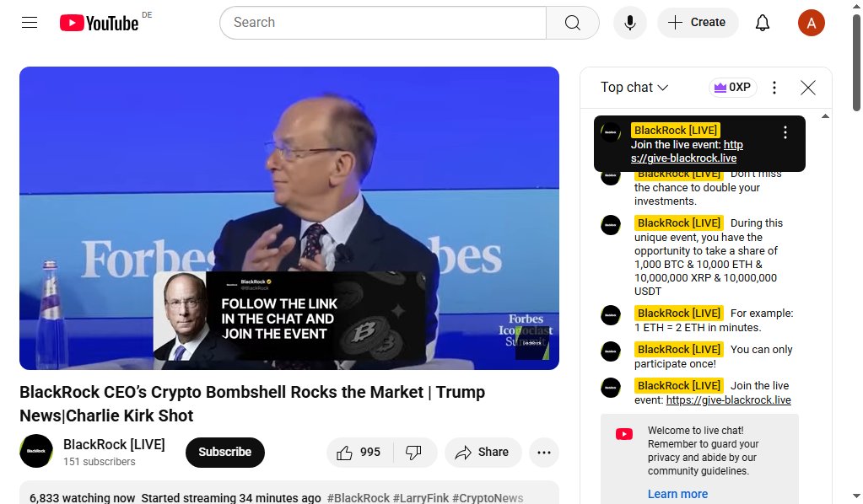Open the #CryptoNews hashtag
The height and width of the screenshot is (504, 863).
coord(487,498)
